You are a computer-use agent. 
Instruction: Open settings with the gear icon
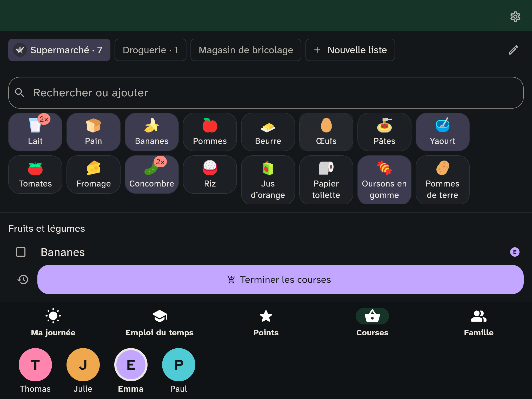[x=515, y=17]
